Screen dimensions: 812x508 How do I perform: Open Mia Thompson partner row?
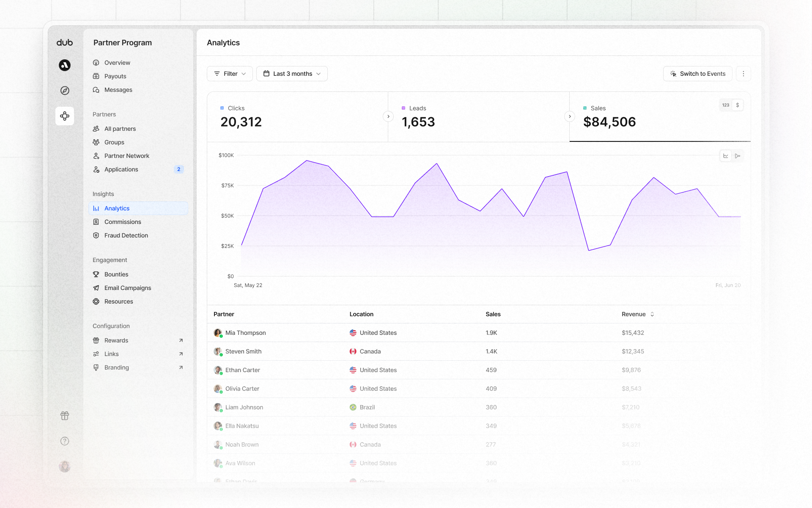click(245, 333)
